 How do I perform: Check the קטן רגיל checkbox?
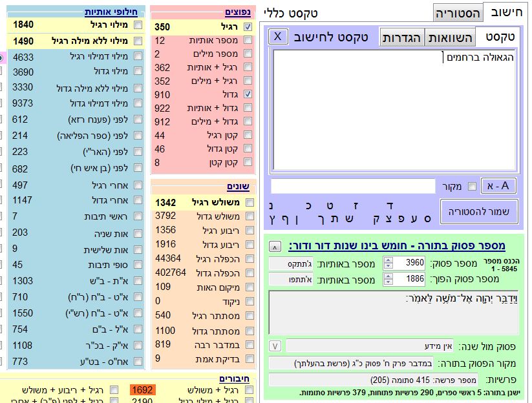coord(248,135)
